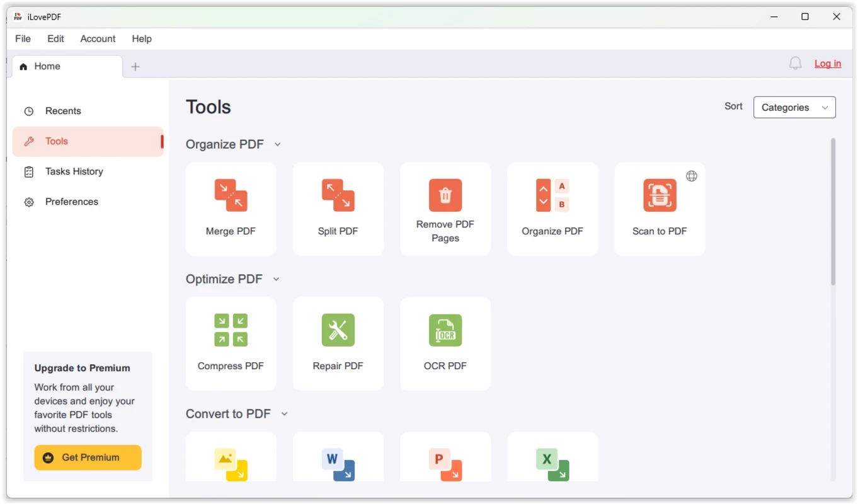Select the Split PDF tool
The image size is (858, 504).
pos(338,209)
